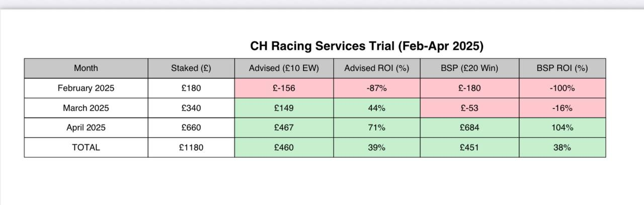The height and width of the screenshot is (205, 644).
Task: Click the Advised ROI (%) header cell
Action: [x=376, y=68]
